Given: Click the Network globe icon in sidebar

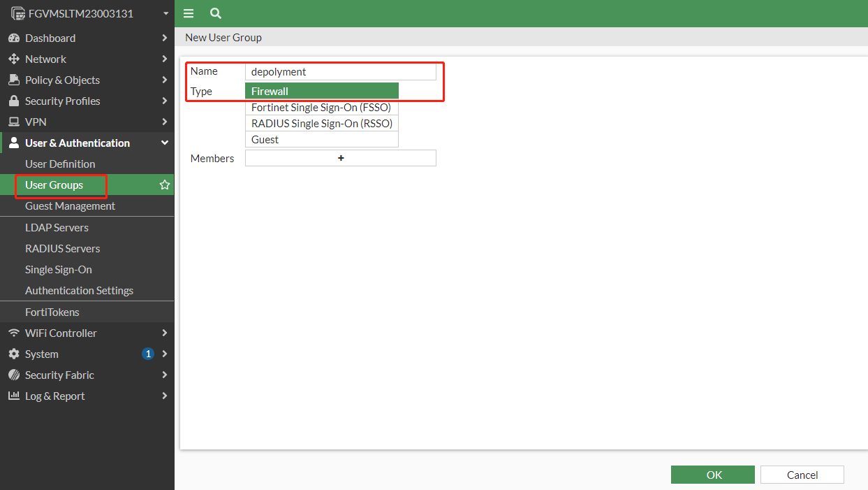Looking at the screenshot, I should [x=15, y=59].
